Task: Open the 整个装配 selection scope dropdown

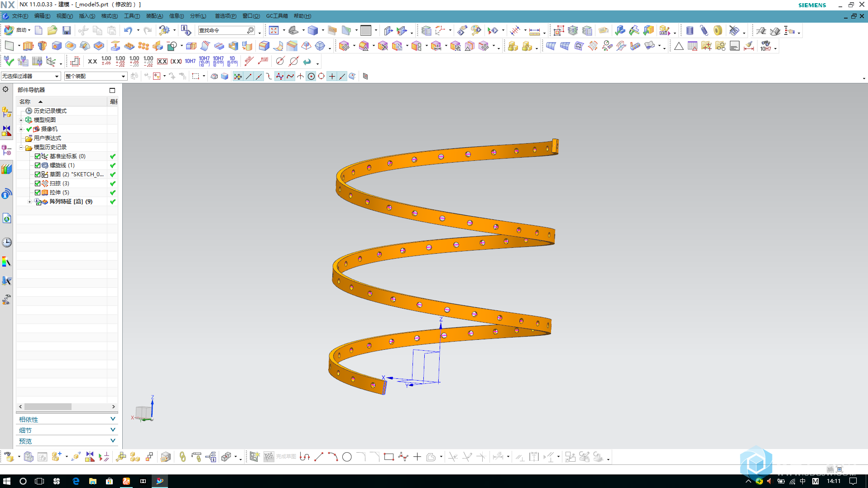Action: pos(96,76)
